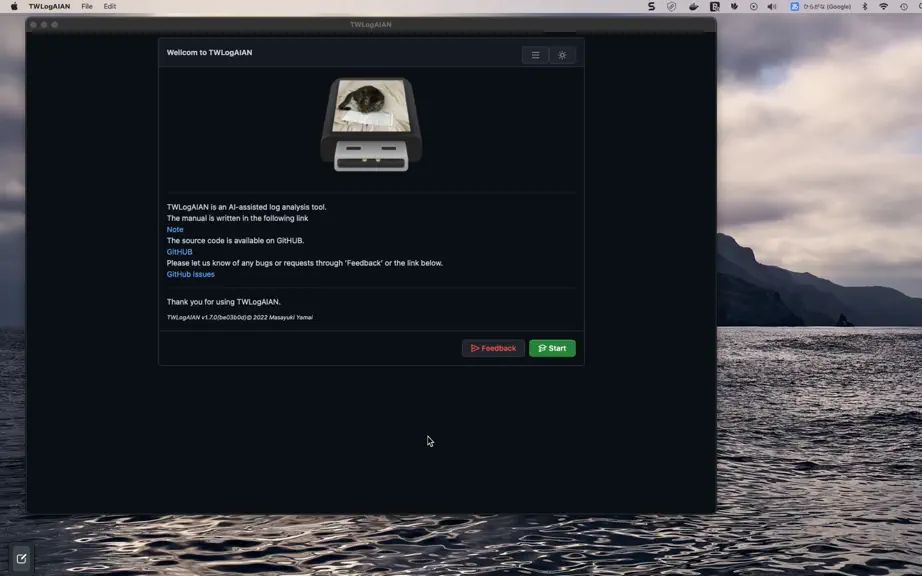Image resolution: width=922 pixels, height=576 pixels.
Task: Open the hamburger menu icon
Action: [535, 55]
